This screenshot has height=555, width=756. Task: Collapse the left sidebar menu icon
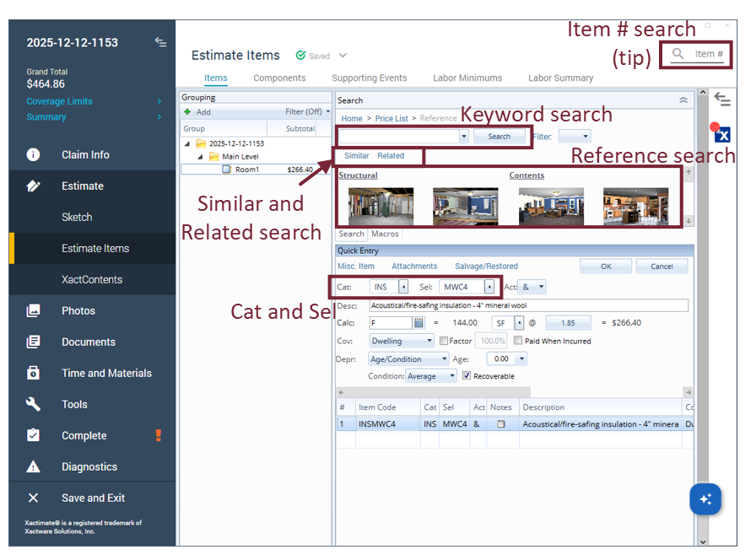coord(160,42)
